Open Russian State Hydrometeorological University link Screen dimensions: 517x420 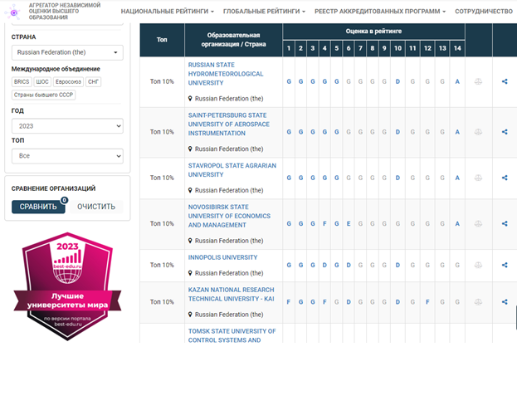click(x=226, y=74)
